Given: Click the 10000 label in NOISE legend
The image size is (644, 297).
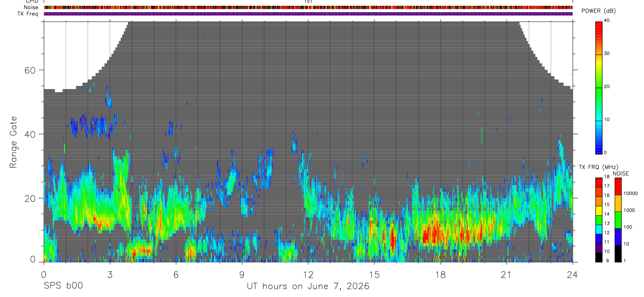Looking at the screenshot, I should 631,194.
